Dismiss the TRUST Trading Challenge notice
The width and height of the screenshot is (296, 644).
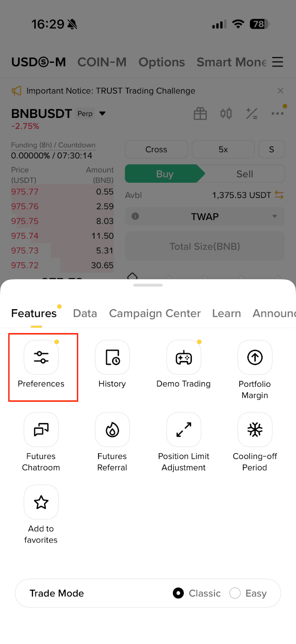click(281, 91)
